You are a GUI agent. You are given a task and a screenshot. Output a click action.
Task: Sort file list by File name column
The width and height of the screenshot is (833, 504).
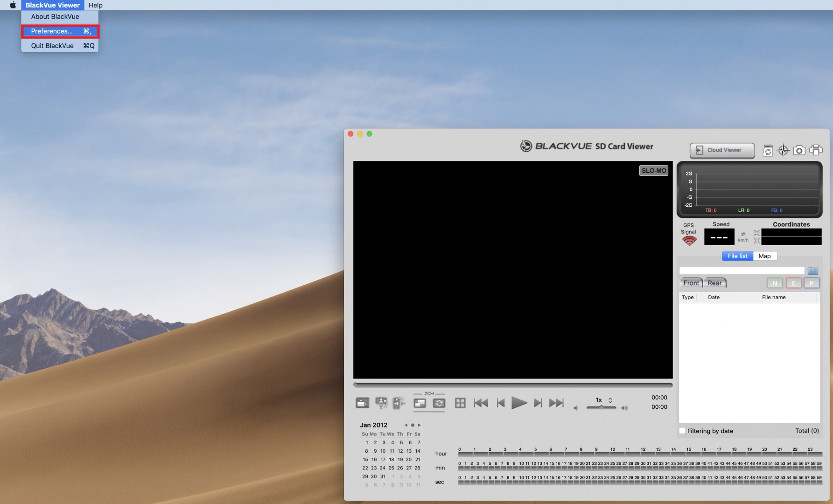pyautogui.click(x=774, y=297)
